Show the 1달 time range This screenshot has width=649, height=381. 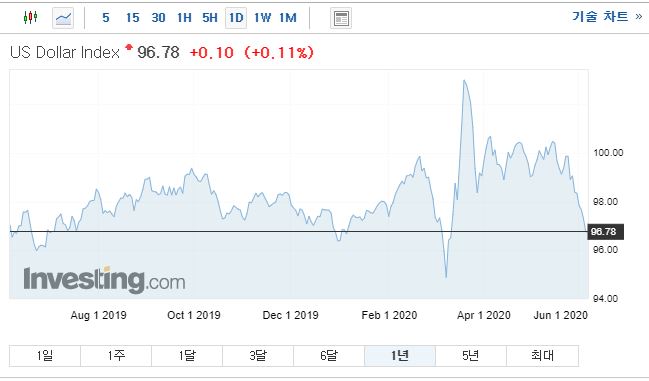pyautogui.click(x=187, y=356)
